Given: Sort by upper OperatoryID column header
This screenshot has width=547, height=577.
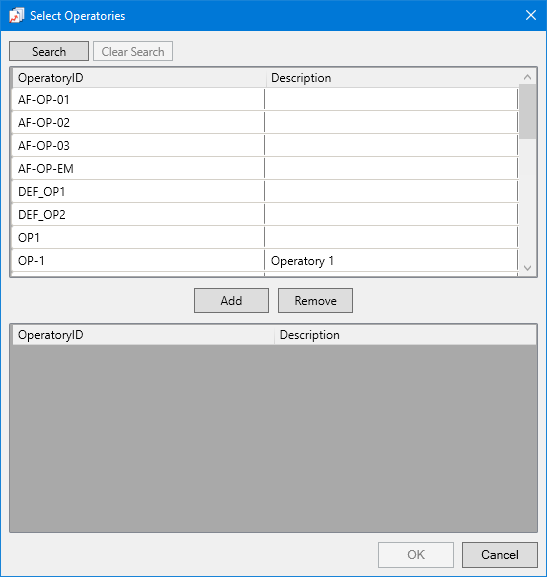Looking at the screenshot, I should click(x=139, y=78).
